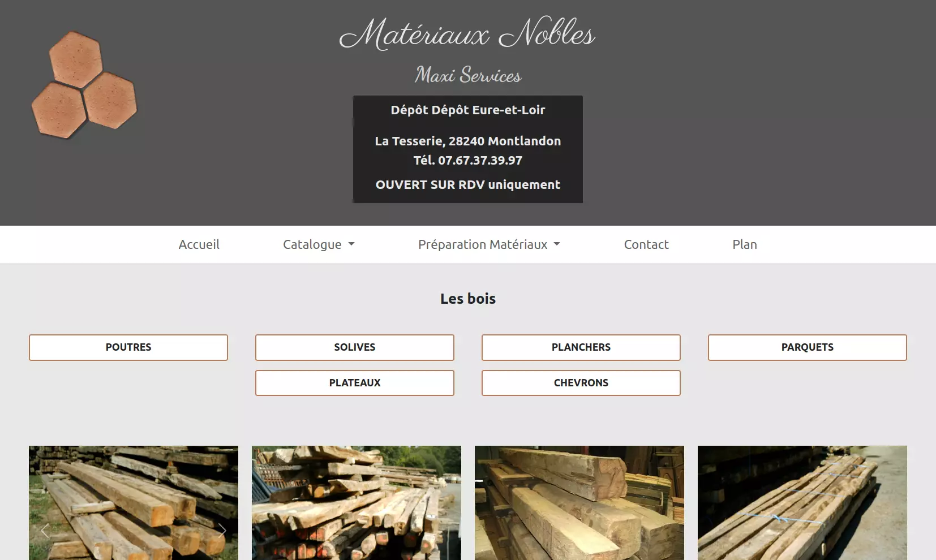936x560 pixels.
Task: Open the Préparation Matériaux dropdown menu
Action: pyautogui.click(x=489, y=244)
